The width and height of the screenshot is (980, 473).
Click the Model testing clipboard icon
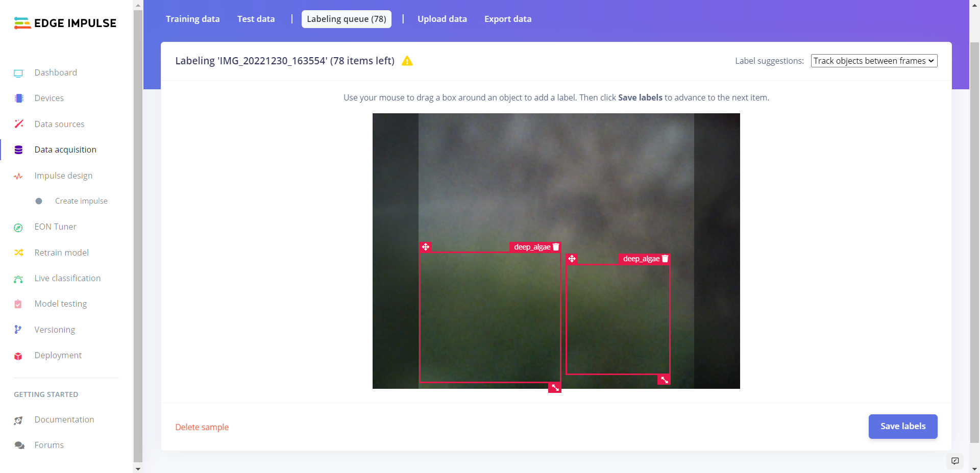pos(18,304)
